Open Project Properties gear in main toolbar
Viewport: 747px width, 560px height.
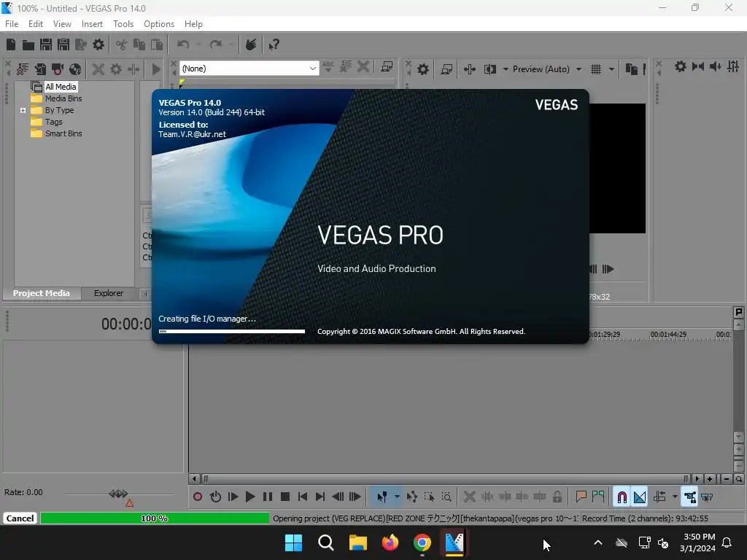click(98, 44)
